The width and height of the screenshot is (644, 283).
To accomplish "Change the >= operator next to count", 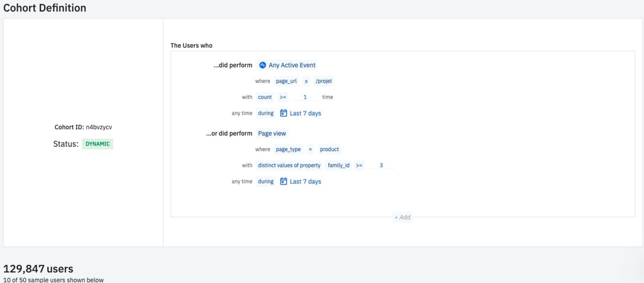I will click(x=283, y=97).
